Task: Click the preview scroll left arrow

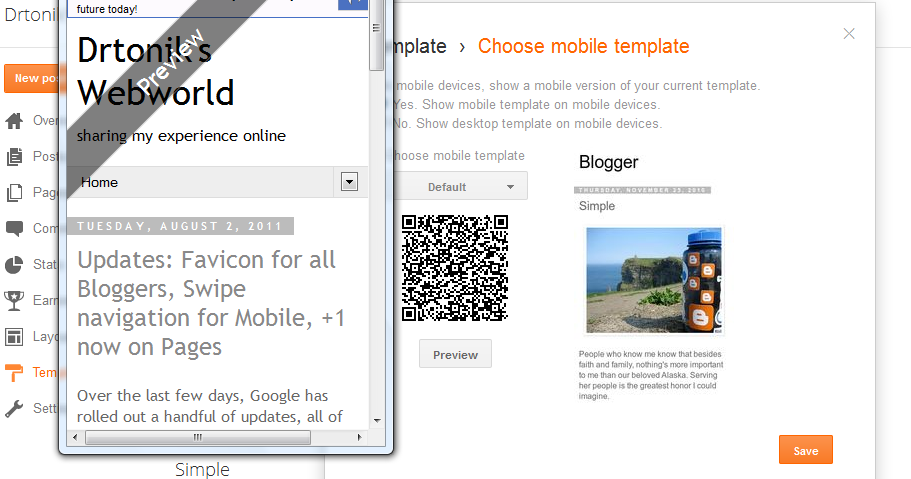Action: [75, 437]
